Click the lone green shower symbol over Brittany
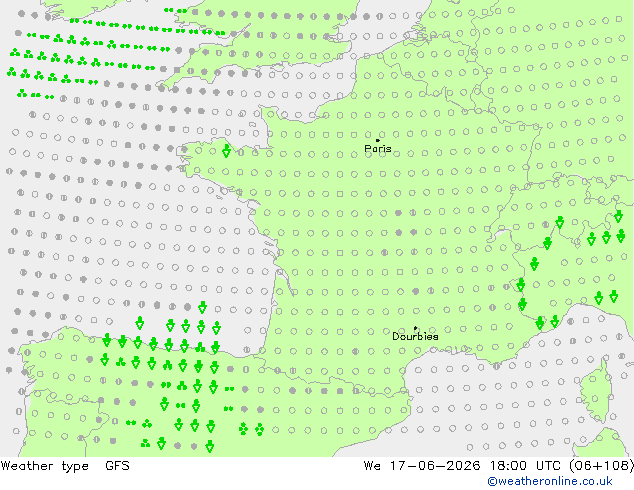Image resolution: width=634 pixels, height=490 pixels. coord(226,151)
